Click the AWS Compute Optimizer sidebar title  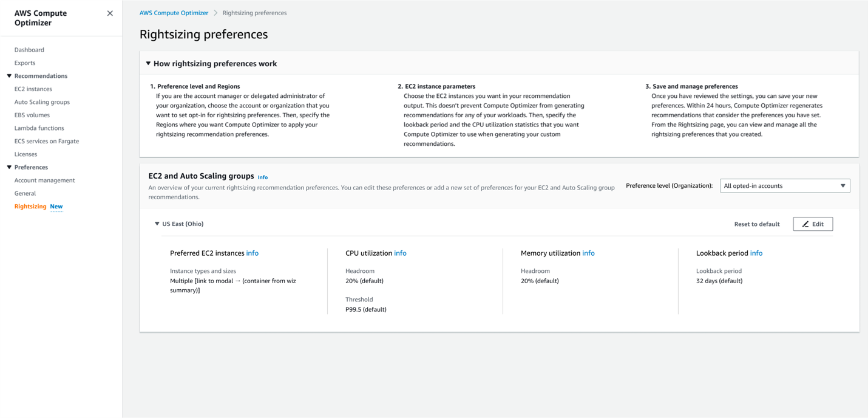(x=41, y=18)
